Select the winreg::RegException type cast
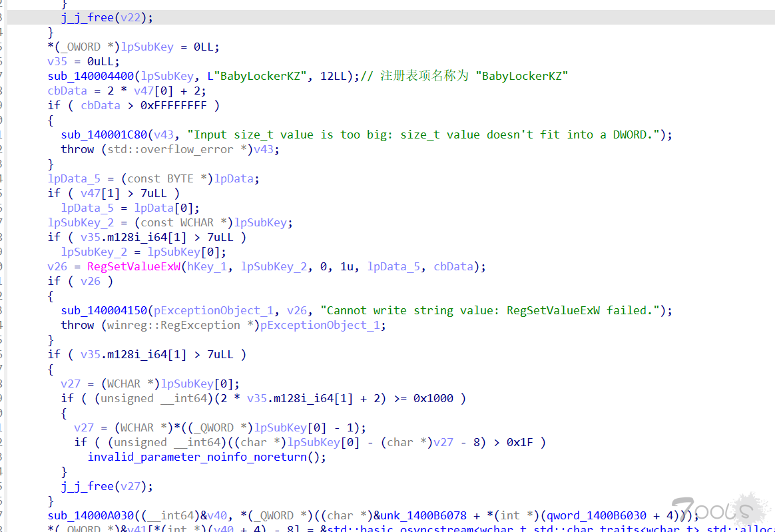775x532 pixels. point(173,325)
